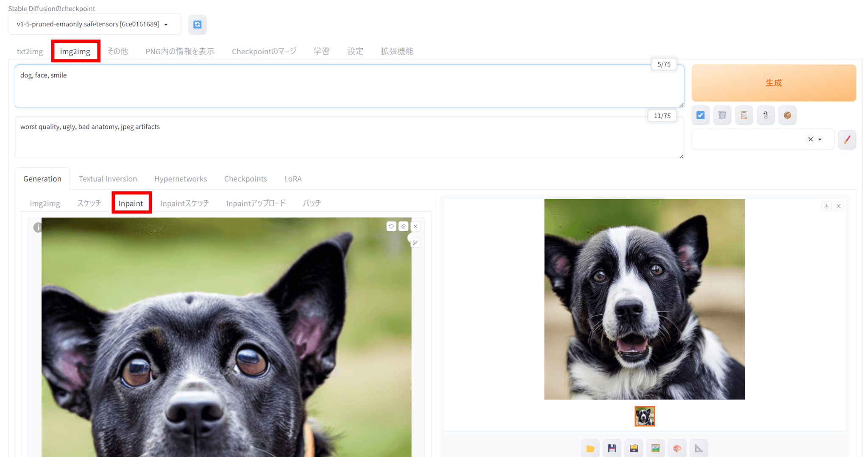Switch to the LoRA tab
Image resolution: width=868 pixels, height=457 pixels.
point(293,179)
